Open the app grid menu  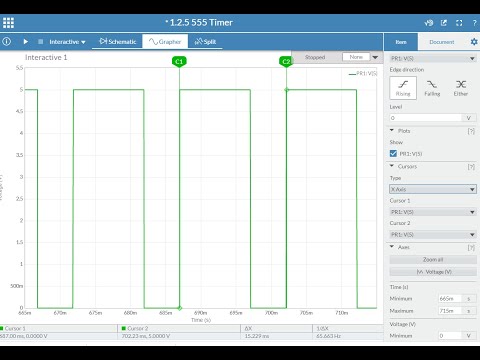click(x=8, y=23)
